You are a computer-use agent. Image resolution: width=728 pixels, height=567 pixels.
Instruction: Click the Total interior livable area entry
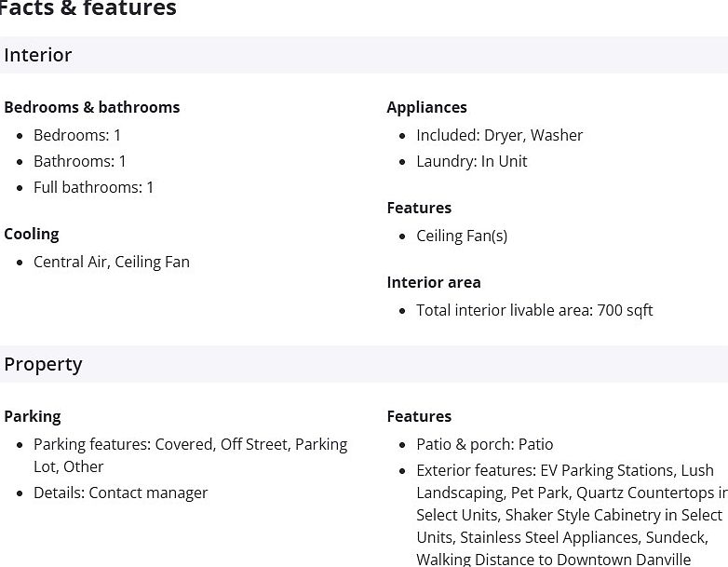(x=534, y=310)
